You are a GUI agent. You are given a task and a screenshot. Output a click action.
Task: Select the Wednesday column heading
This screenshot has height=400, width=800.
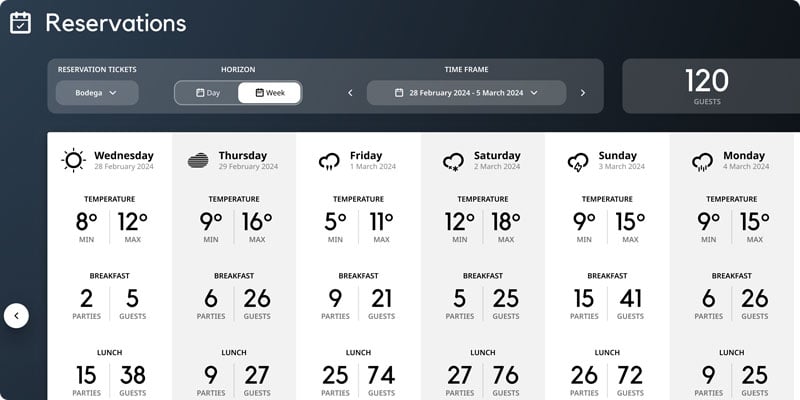124,156
